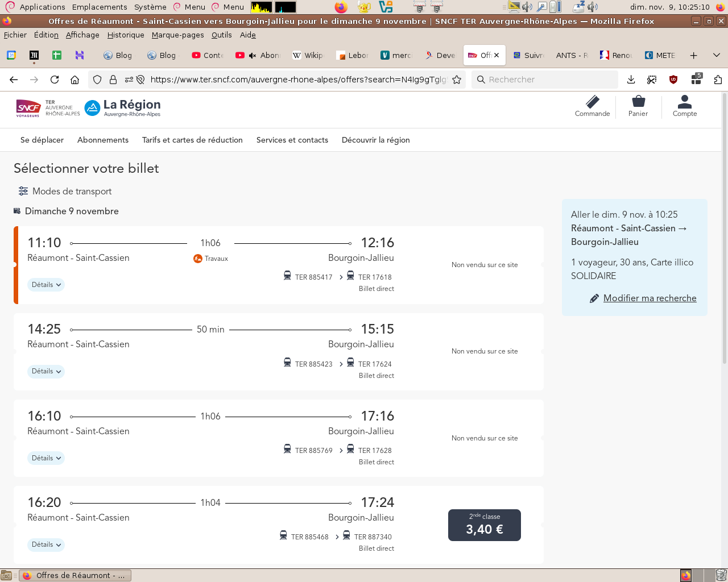Click the SNCF Voyageurs logo

(28, 107)
